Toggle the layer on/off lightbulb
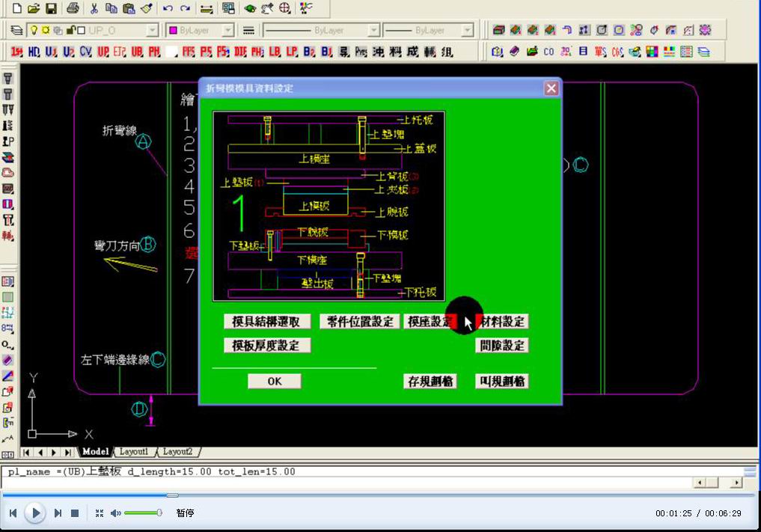Screen dimensions: 761x532 click(34, 30)
